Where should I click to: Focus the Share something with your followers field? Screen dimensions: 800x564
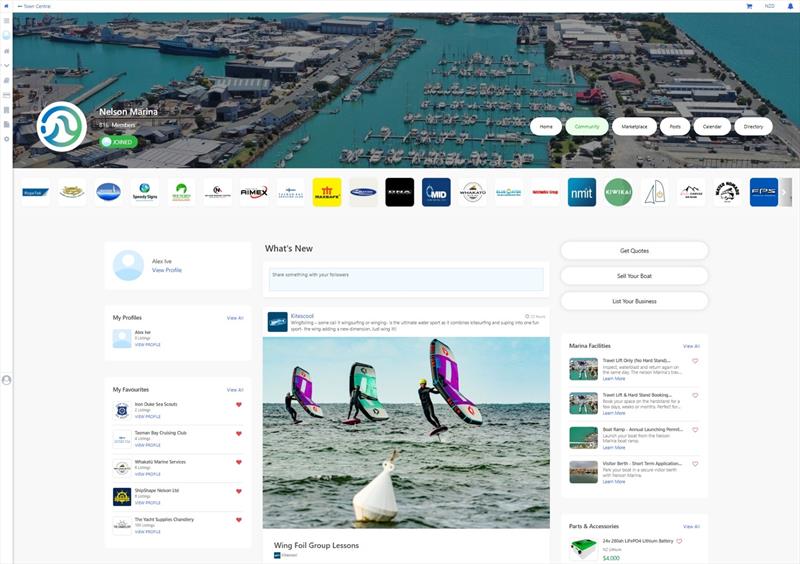point(406,280)
